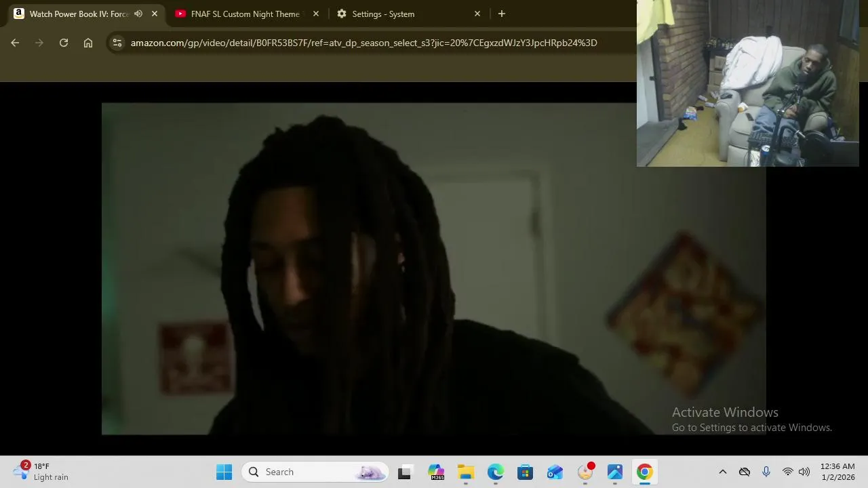
Task: Open the taskbar app with red notification dot
Action: point(585,472)
